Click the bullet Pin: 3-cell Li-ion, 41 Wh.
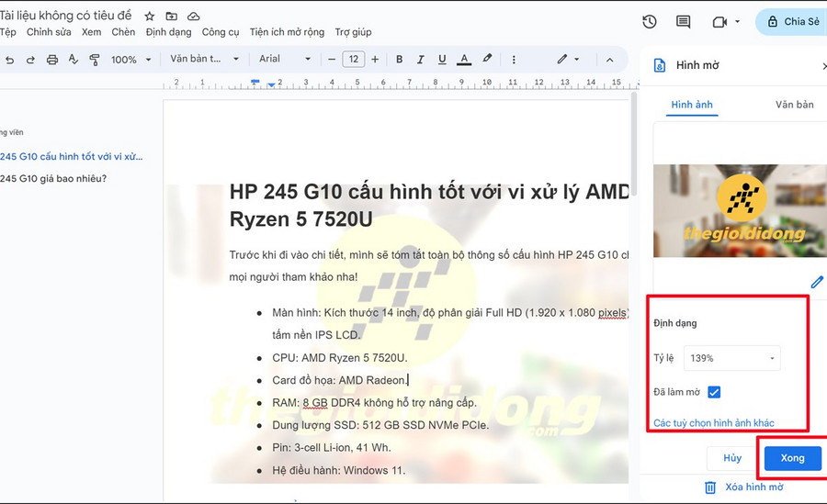 (x=332, y=448)
